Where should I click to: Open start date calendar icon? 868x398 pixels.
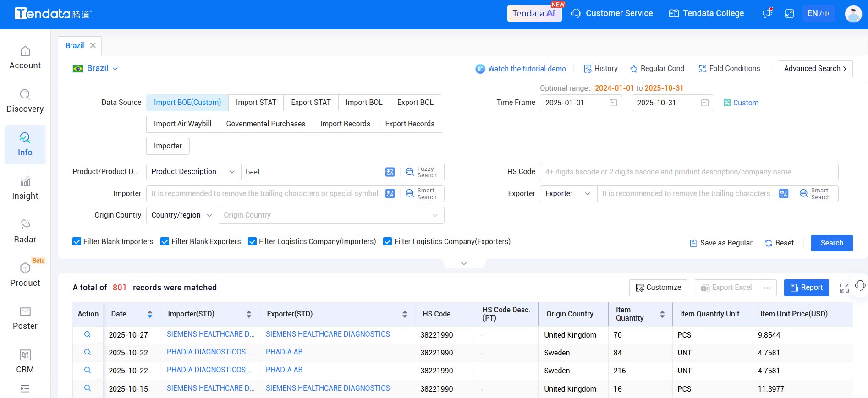point(613,103)
